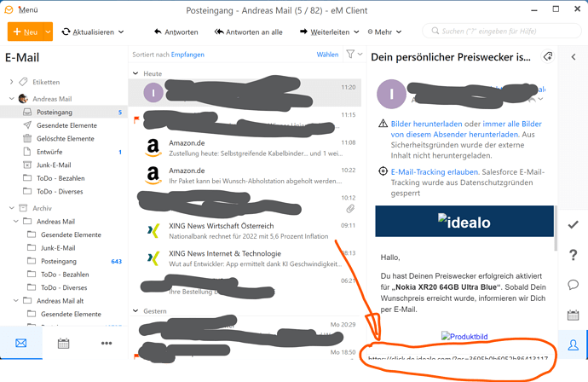
Task: Open the dropdown arrow next to the filter funnel
Action: (x=360, y=55)
